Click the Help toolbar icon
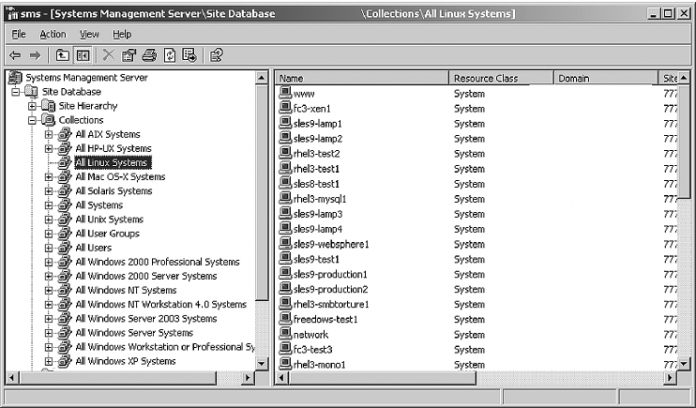The image size is (696, 408). 216,55
